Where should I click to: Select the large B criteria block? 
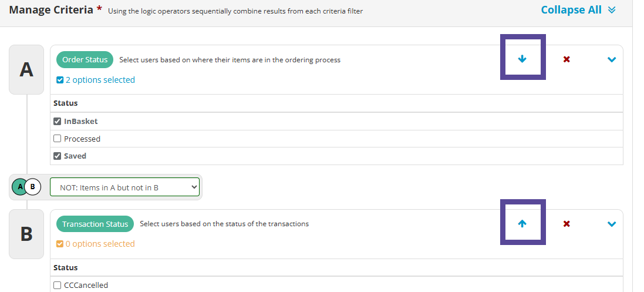pyautogui.click(x=26, y=234)
